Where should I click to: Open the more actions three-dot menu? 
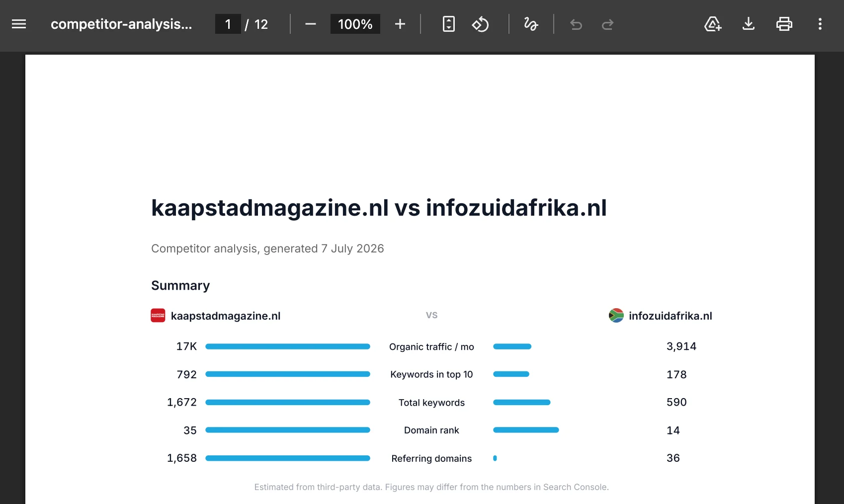(820, 24)
